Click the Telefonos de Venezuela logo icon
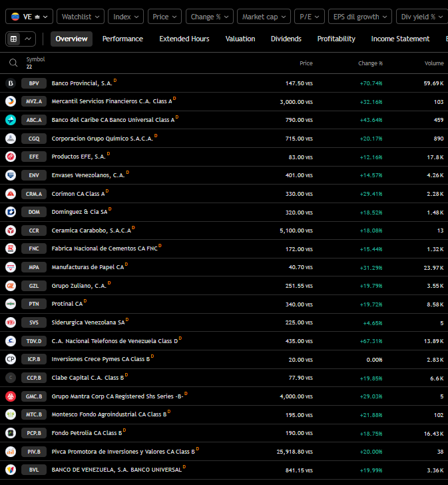 pyautogui.click(x=11, y=341)
